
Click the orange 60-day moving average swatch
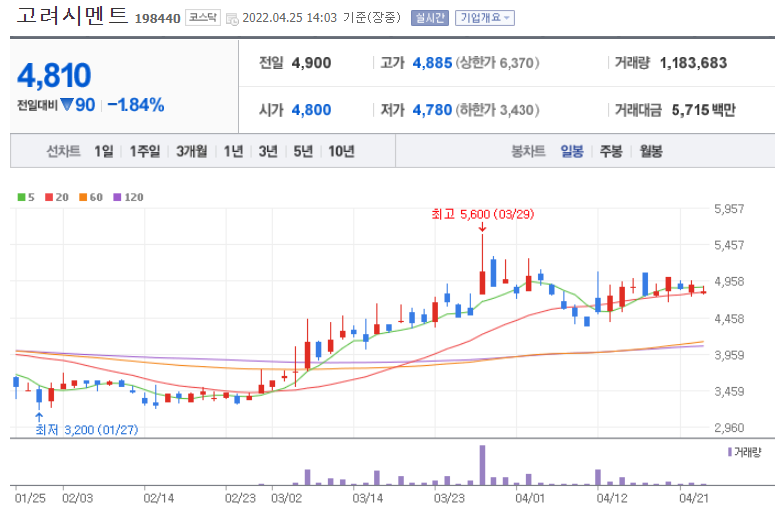(83, 197)
